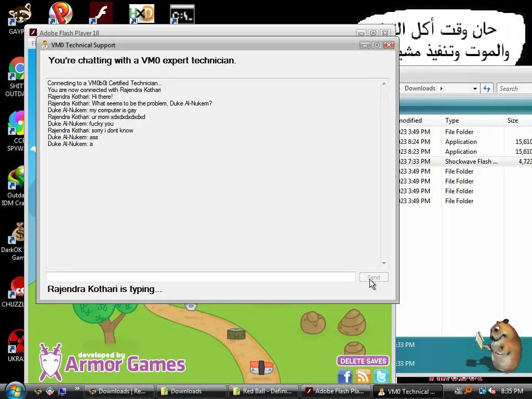Click the Explorer refresh button

point(487,88)
